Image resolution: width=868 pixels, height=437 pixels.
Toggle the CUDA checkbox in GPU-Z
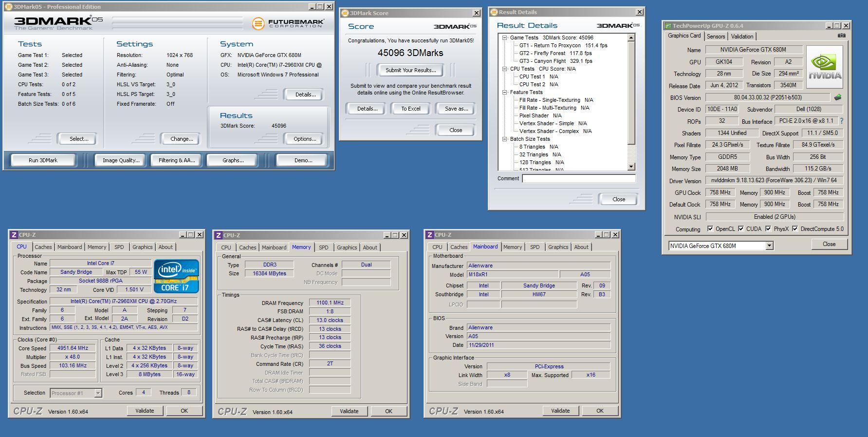(741, 228)
